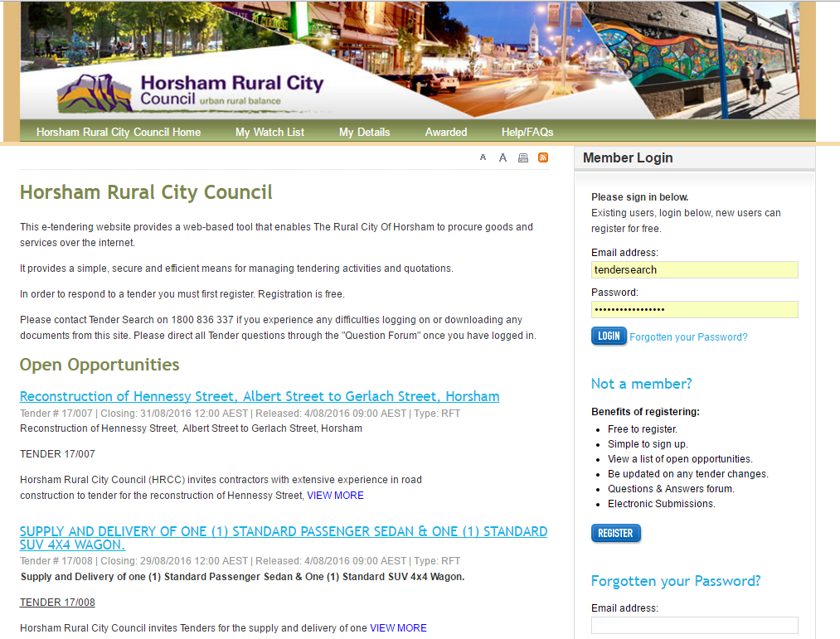This screenshot has width=840, height=639.
Task: Click into the Password field
Action: click(x=694, y=309)
